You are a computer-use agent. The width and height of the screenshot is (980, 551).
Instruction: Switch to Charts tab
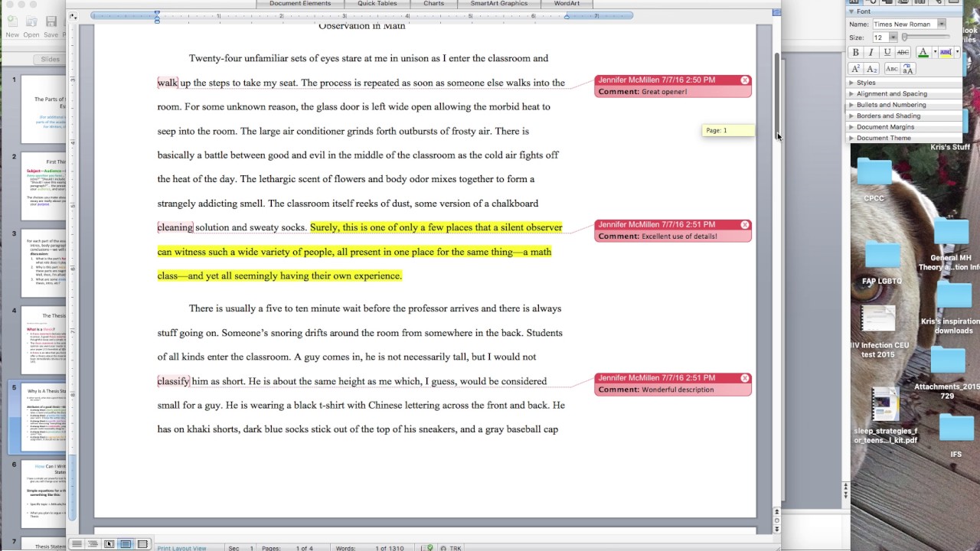(433, 4)
